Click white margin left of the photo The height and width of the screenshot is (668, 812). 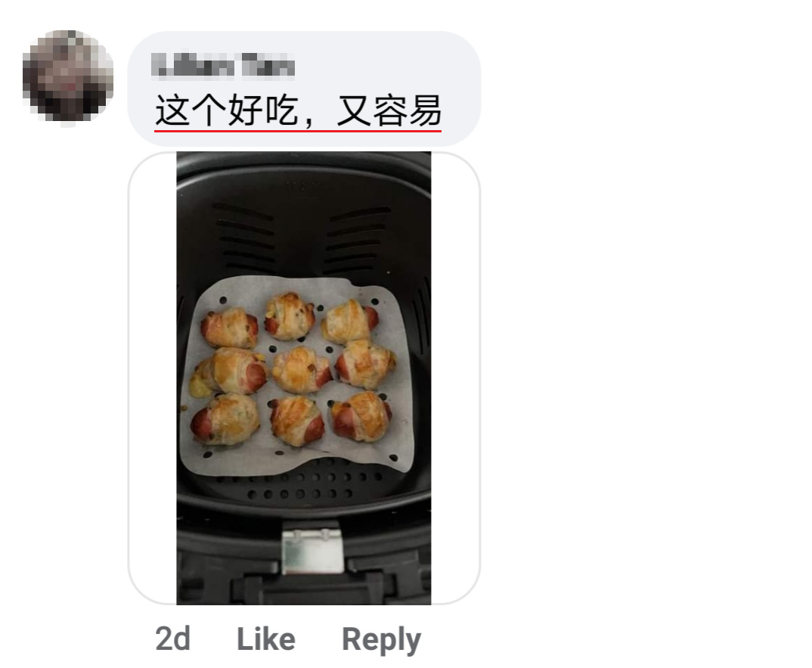(x=153, y=377)
